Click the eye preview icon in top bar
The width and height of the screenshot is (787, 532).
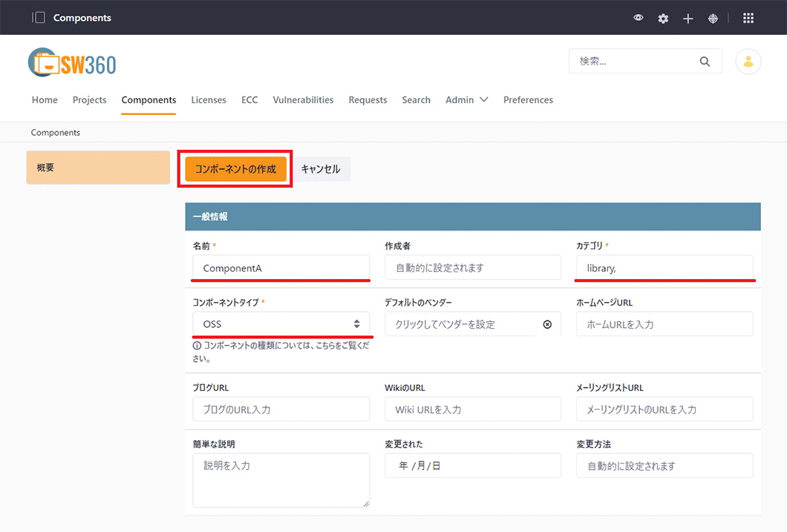tap(639, 18)
